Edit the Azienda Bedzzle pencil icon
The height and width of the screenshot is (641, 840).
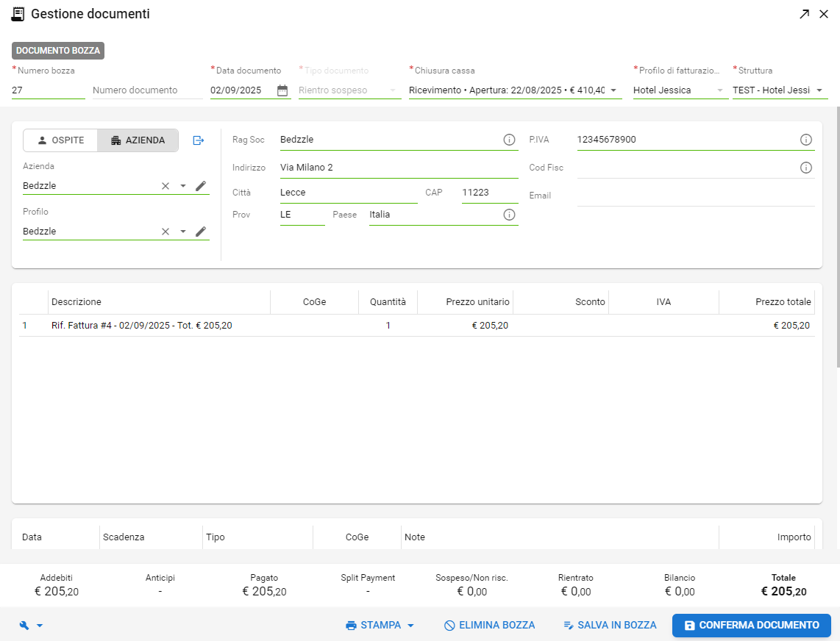(201, 186)
